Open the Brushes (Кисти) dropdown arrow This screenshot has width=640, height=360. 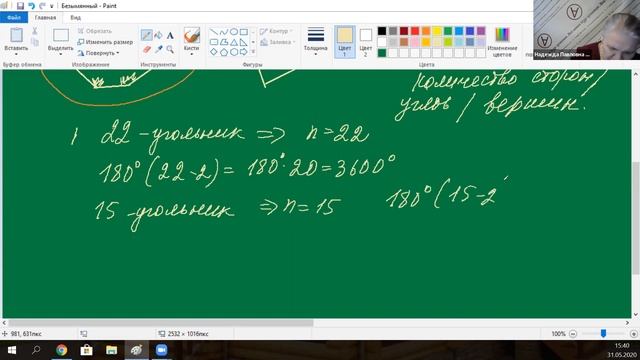click(x=191, y=54)
